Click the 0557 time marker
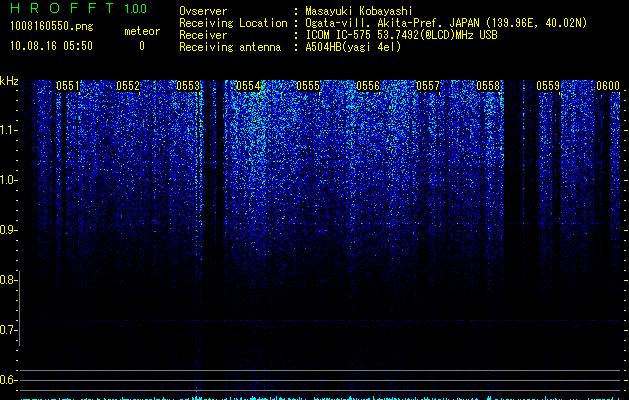This screenshot has height=400, width=629. coord(428,86)
